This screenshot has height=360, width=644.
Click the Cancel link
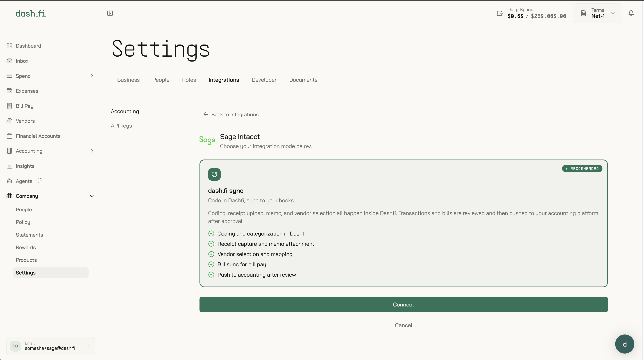click(x=403, y=325)
